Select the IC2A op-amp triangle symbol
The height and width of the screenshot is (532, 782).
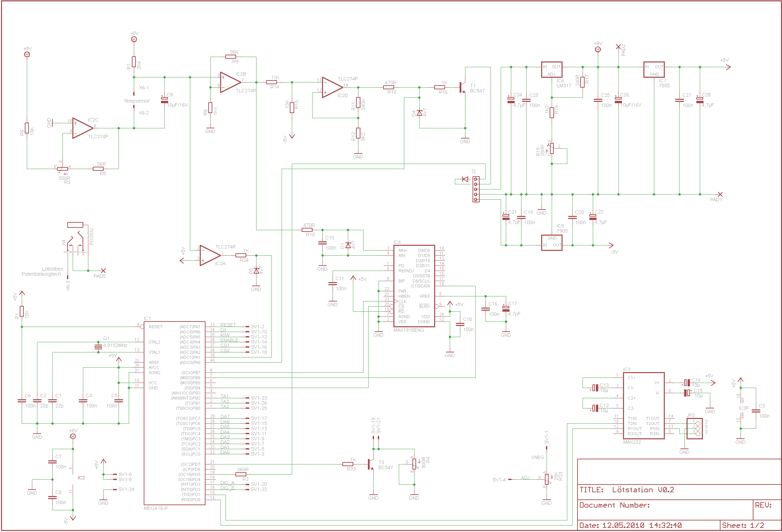click(x=210, y=255)
